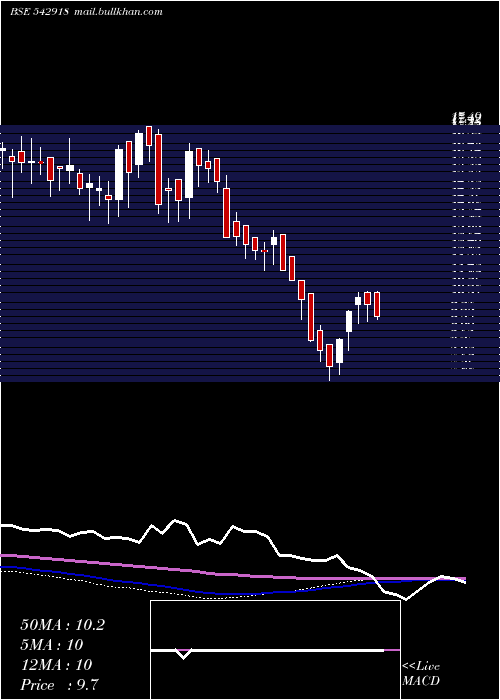The width and height of the screenshot is (500, 700).
Task: Click the Price : 9.7 value
Action: click(x=59, y=685)
